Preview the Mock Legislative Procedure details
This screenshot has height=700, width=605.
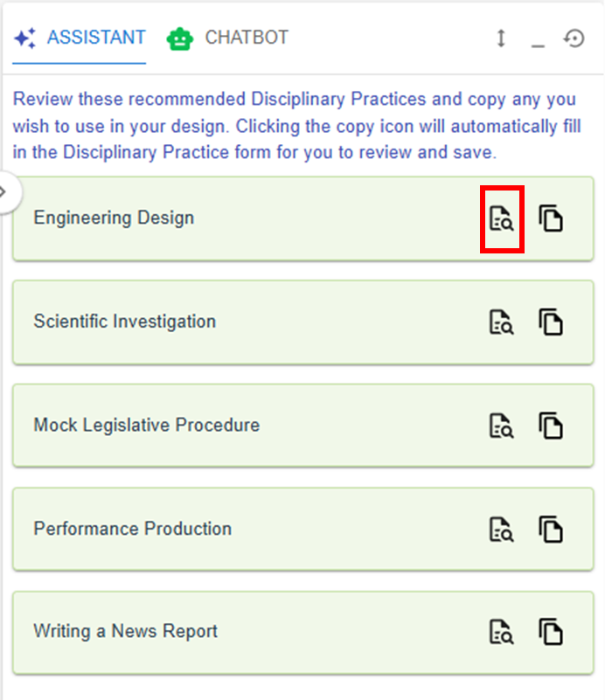click(502, 426)
